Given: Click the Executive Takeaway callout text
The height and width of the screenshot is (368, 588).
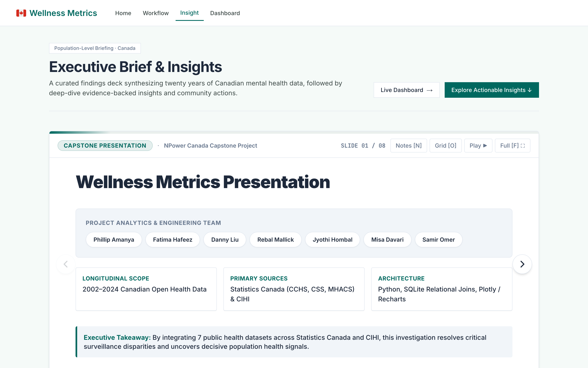Looking at the screenshot, I should tap(294, 342).
